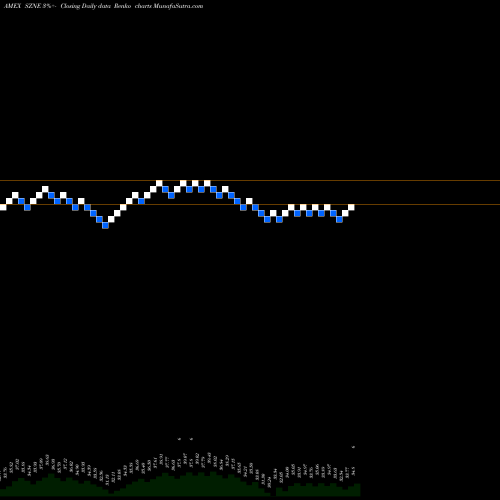Select the last white Renko brick of the series
Screen dimensions: 500x500
pos(351,207)
